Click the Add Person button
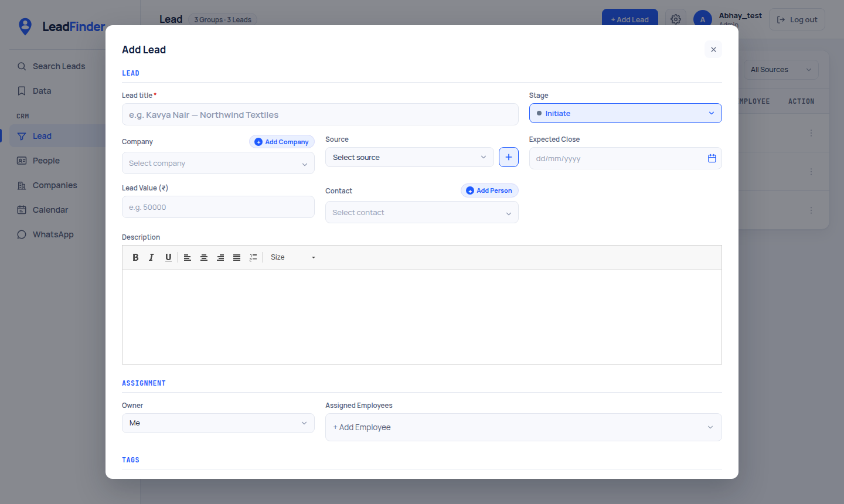The height and width of the screenshot is (504, 844). (x=489, y=190)
